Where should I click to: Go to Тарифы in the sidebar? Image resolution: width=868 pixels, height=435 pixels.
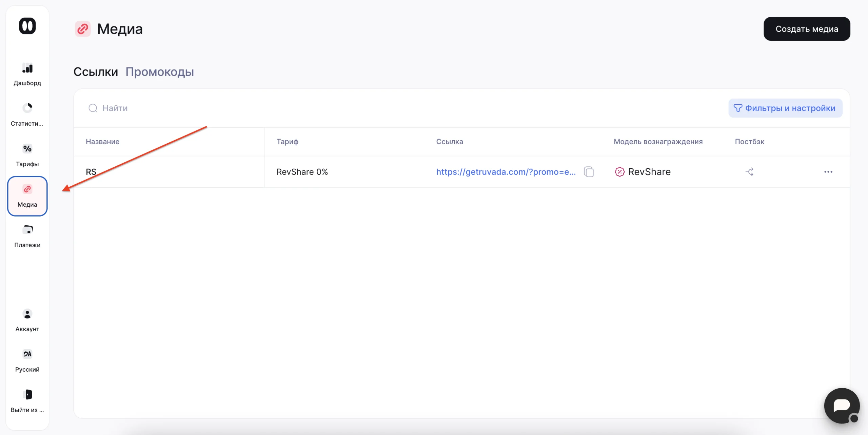[27, 156]
